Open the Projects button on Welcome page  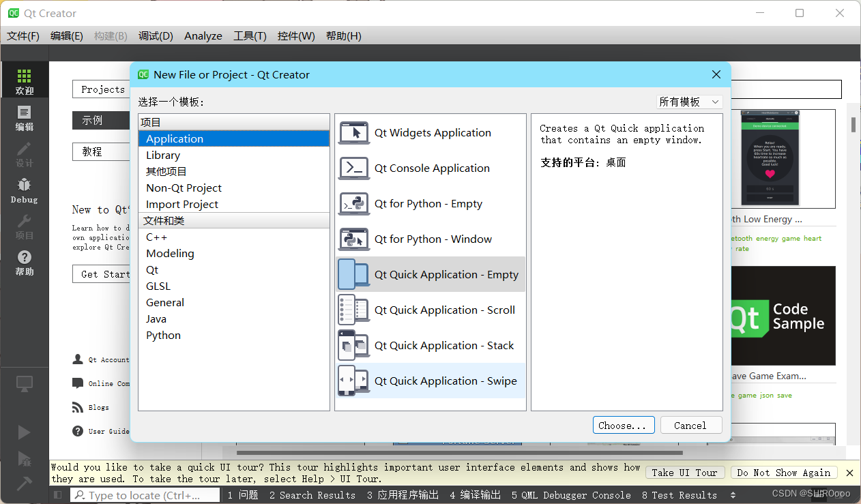pyautogui.click(x=102, y=89)
